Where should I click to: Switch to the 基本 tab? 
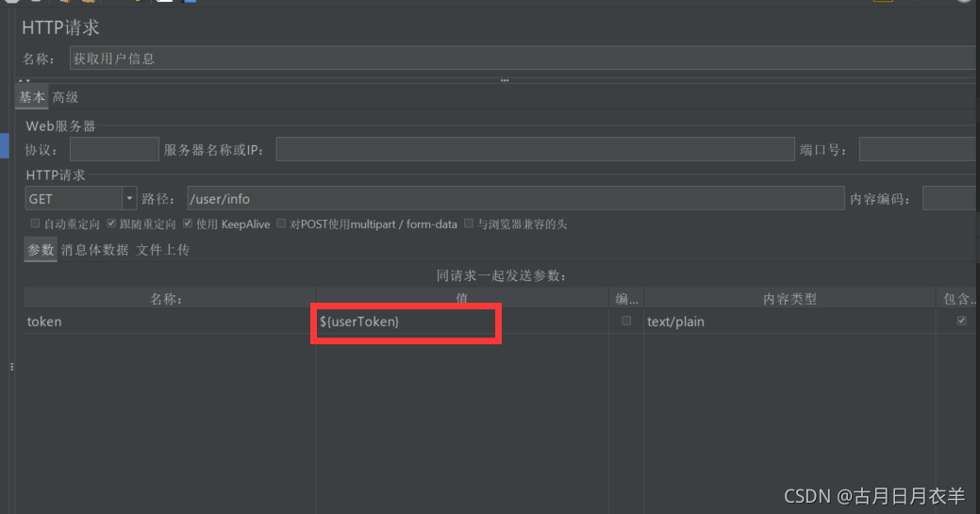tap(32, 97)
